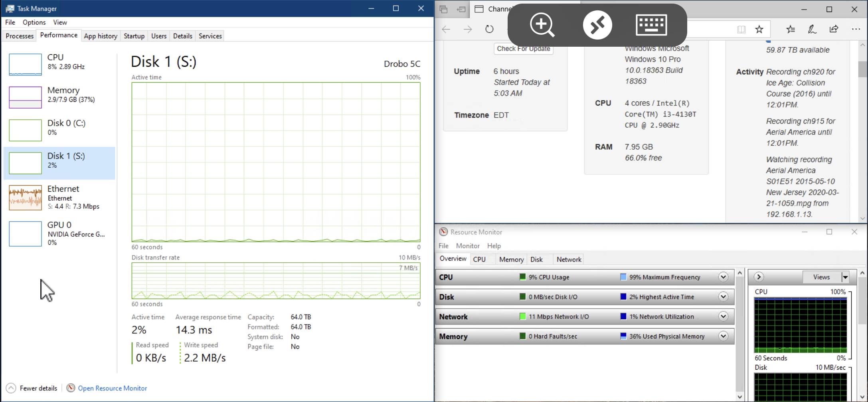Screen dimensions: 868x402
Task: Open the Views dropdown arrow
Action: [845, 277]
